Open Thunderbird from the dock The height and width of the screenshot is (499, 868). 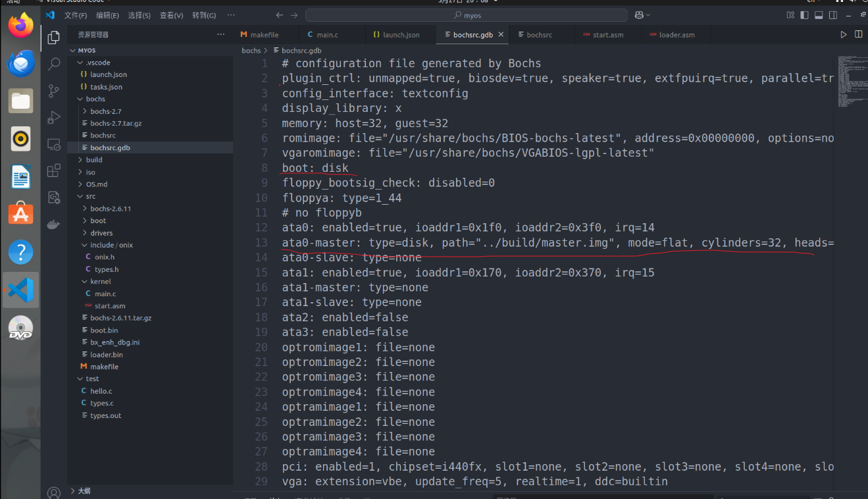pos(19,64)
